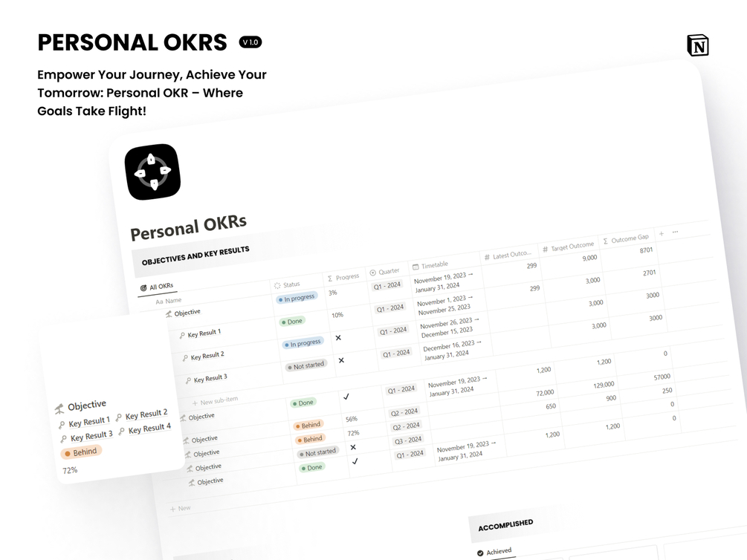Add a new column with the plus icon

tap(662, 233)
